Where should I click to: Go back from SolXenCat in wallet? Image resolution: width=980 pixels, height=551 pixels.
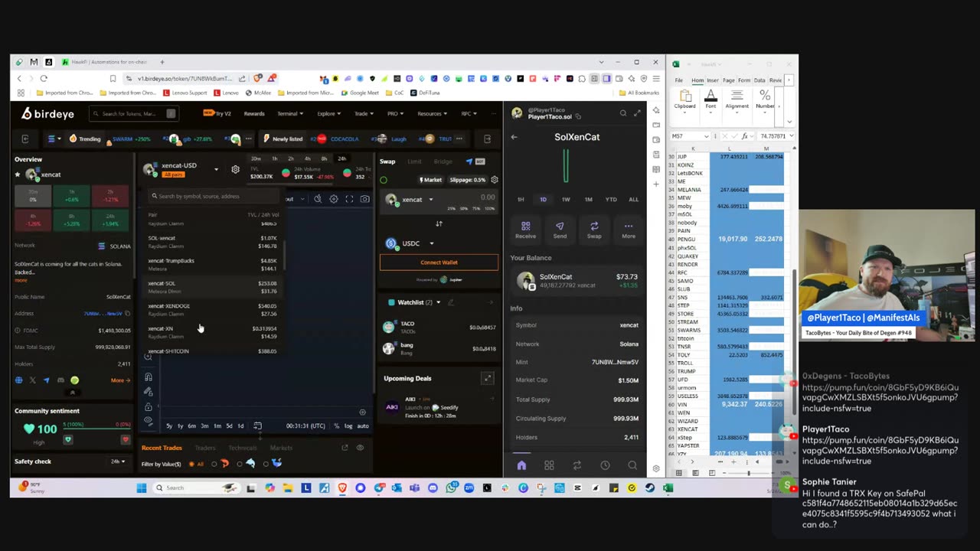click(x=514, y=137)
